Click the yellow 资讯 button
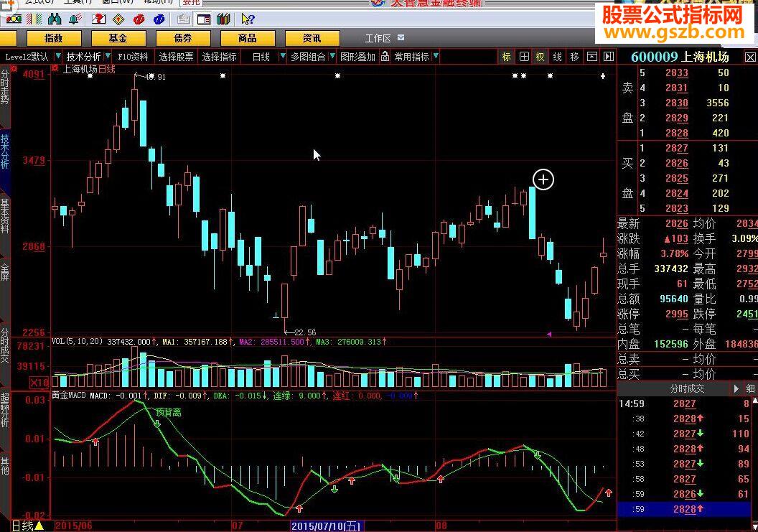The image size is (758, 532). tap(312, 38)
